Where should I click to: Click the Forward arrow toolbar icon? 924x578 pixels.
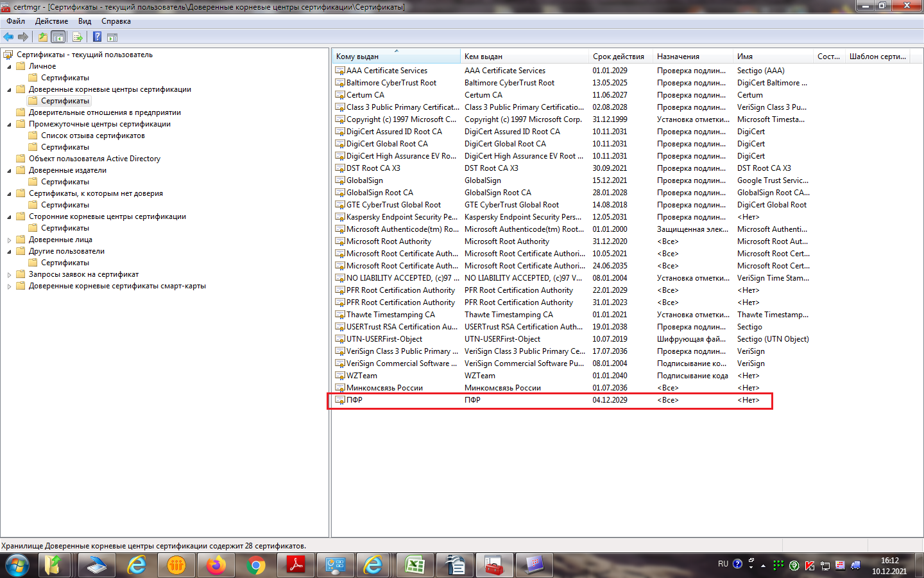click(23, 37)
